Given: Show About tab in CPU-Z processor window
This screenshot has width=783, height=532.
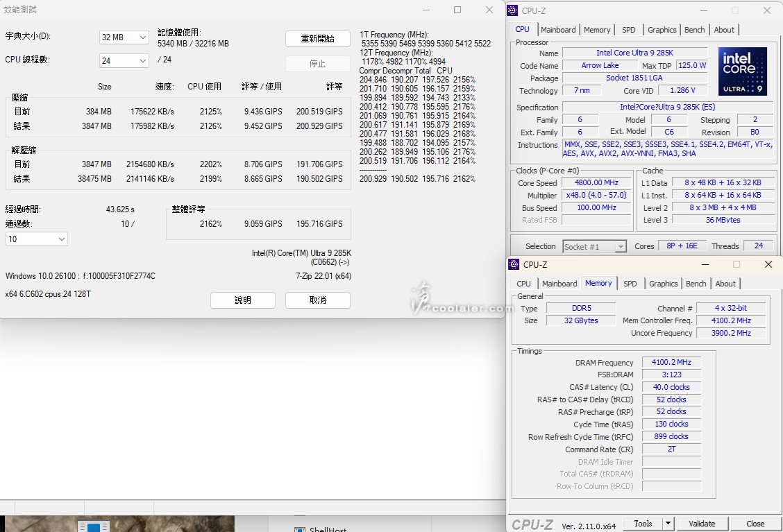Looking at the screenshot, I should [x=724, y=30].
